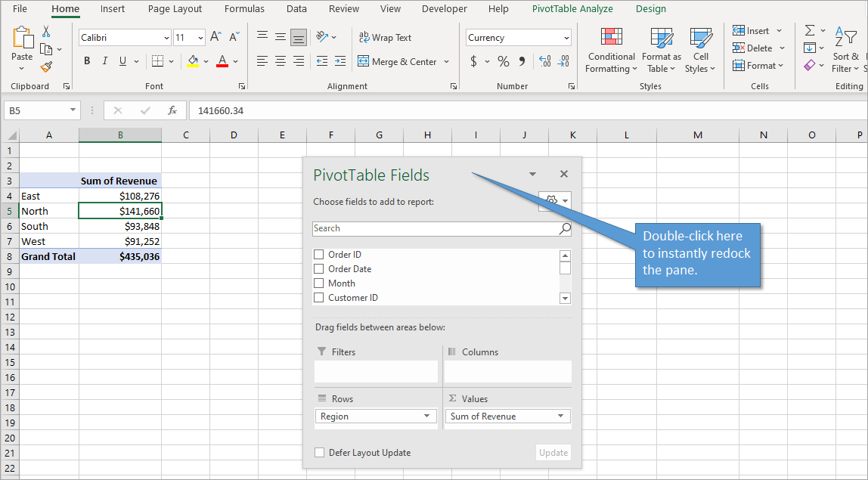Image resolution: width=868 pixels, height=480 pixels.
Task: Click Increase Decimal
Action: coord(544,61)
